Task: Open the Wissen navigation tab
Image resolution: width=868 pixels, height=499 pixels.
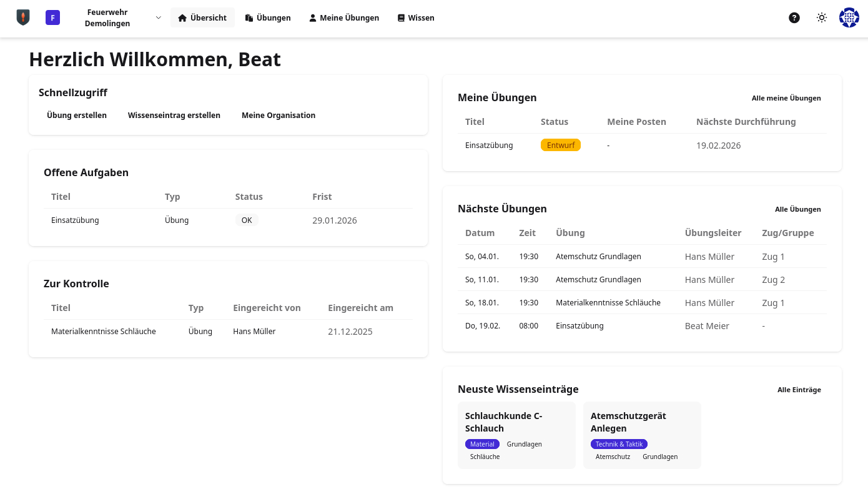Action: pos(416,18)
